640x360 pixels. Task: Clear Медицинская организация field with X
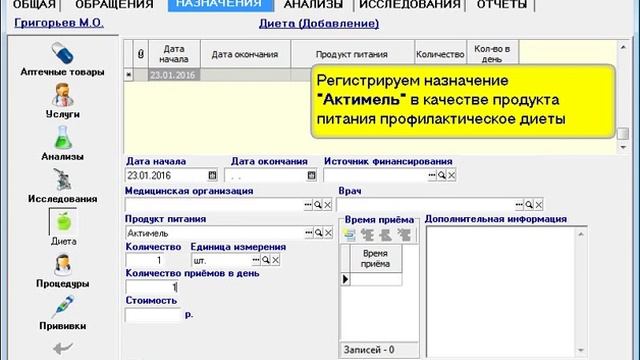328,205
